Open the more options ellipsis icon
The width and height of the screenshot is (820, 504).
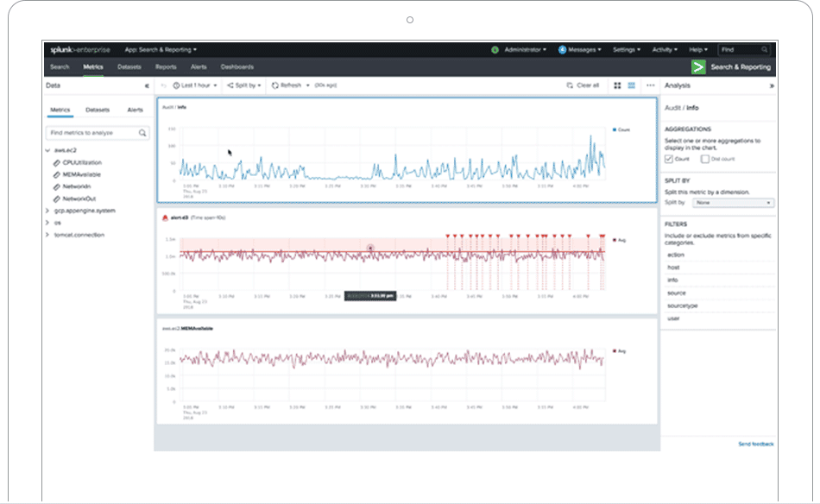click(x=653, y=85)
